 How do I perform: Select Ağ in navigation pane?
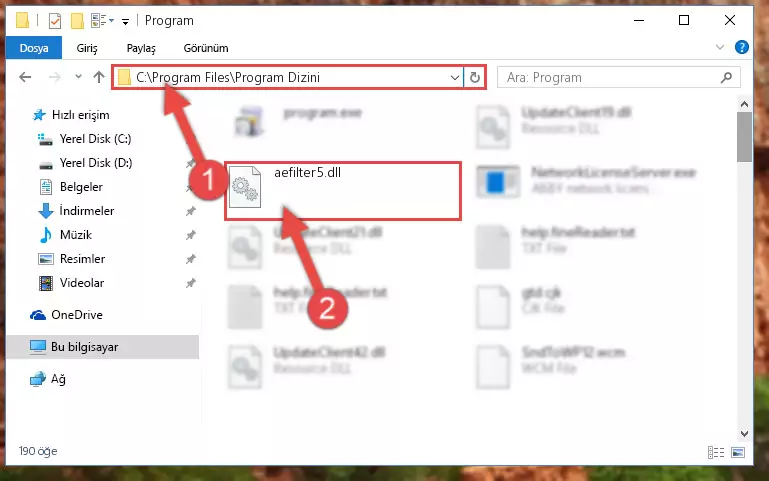tap(48, 379)
